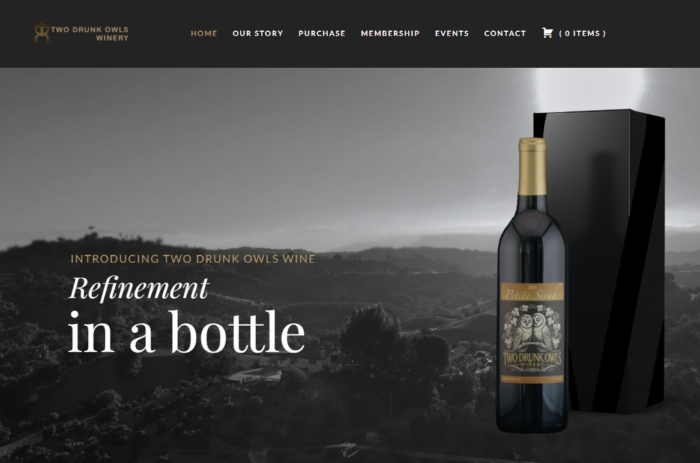The width and height of the screenshot is (700, 463).
Task: Click the "in a bottle" headline text
Action: 187,332
